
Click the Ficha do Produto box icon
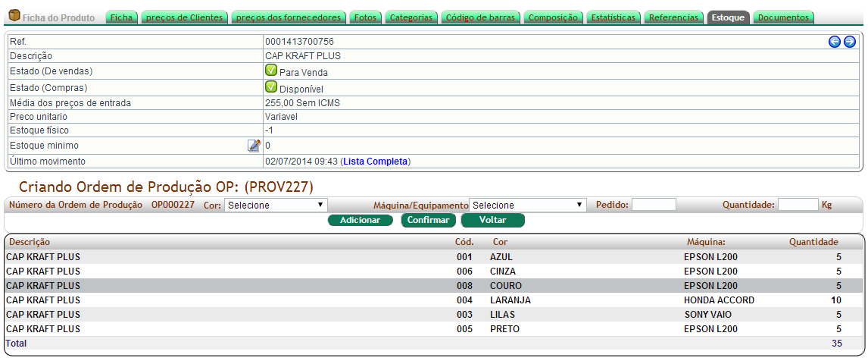[x=14, y=16]
